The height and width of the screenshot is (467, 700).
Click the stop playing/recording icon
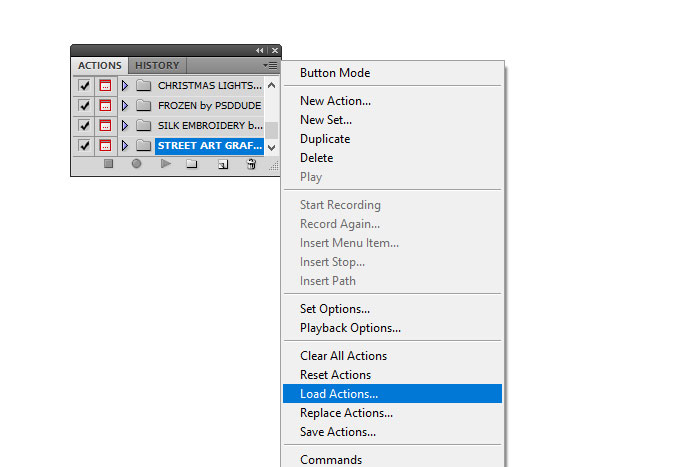tap(109, 164)
